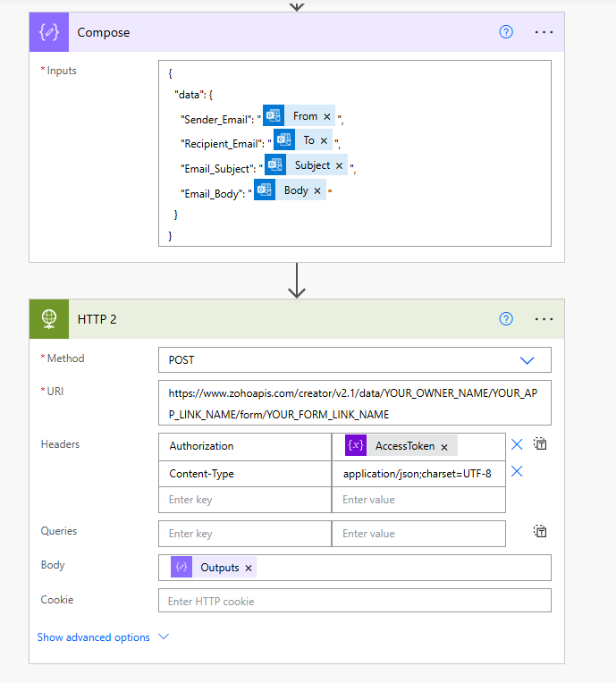Image resolution: width=616 pixels, height=683 pixels.
Task: Select the Outputs token label
Action: pos(220,568)
